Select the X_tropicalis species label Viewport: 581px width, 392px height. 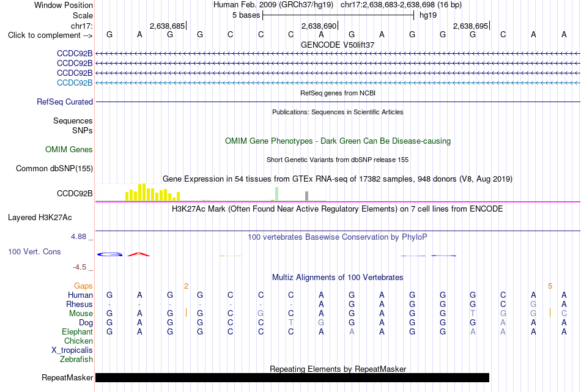tap(72, 350)
